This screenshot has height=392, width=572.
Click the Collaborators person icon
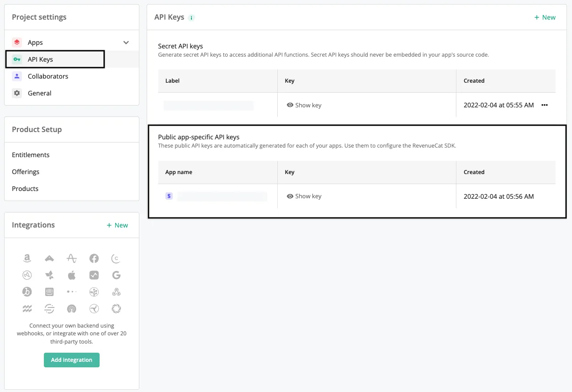point(17,76)
